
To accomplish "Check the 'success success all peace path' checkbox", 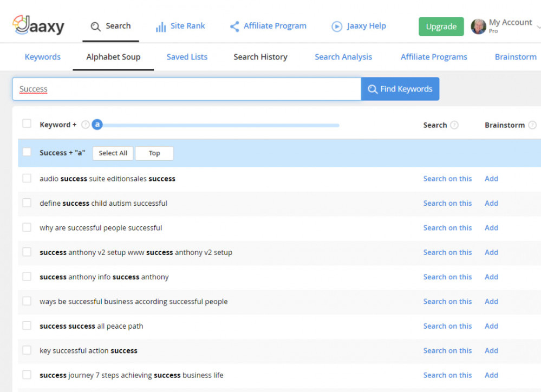I will 27,325.
